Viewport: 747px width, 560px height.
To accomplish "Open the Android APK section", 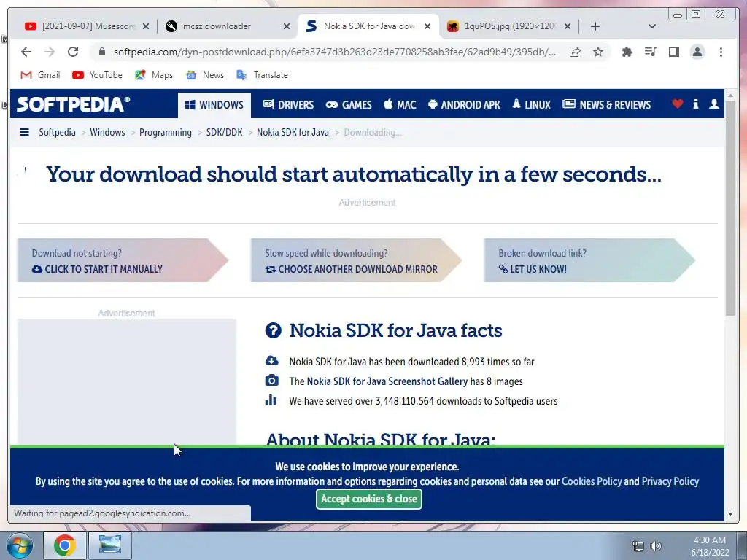I will click(x=464, y=105).
